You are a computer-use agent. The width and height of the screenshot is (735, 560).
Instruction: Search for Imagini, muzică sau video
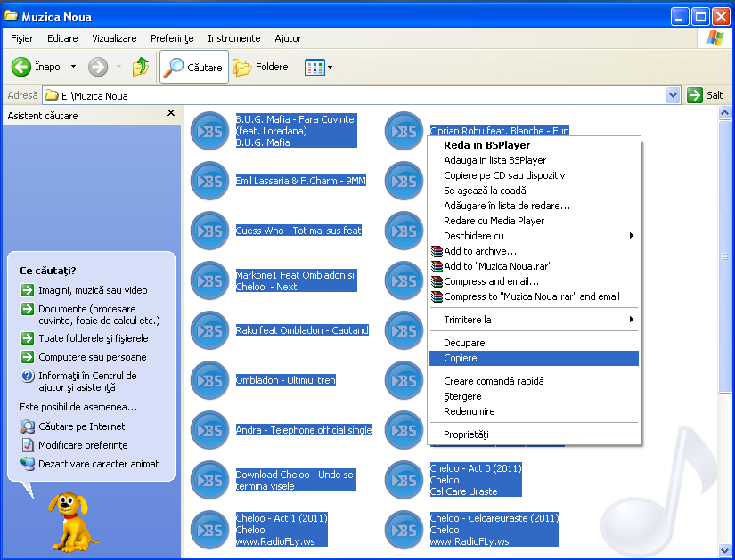pos(85,290)
